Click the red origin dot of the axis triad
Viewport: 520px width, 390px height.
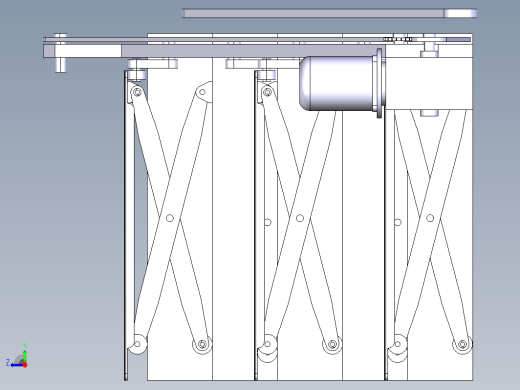pos(25,365)
